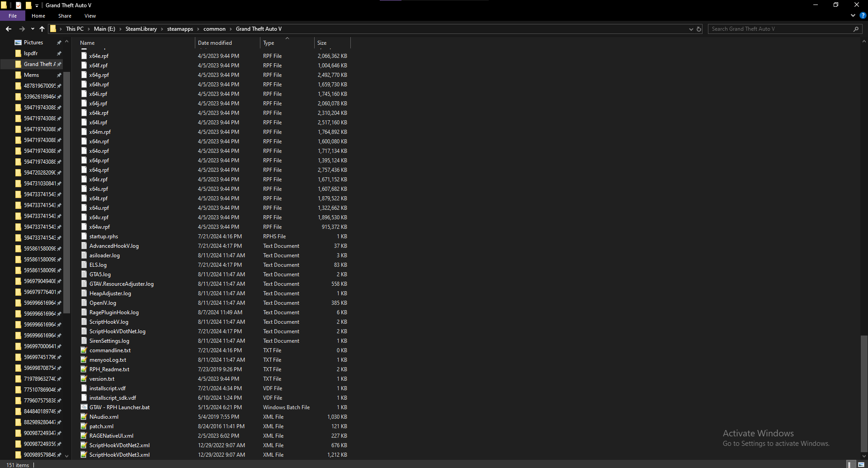Switch to Details view layout button

[x=850, y=464]
